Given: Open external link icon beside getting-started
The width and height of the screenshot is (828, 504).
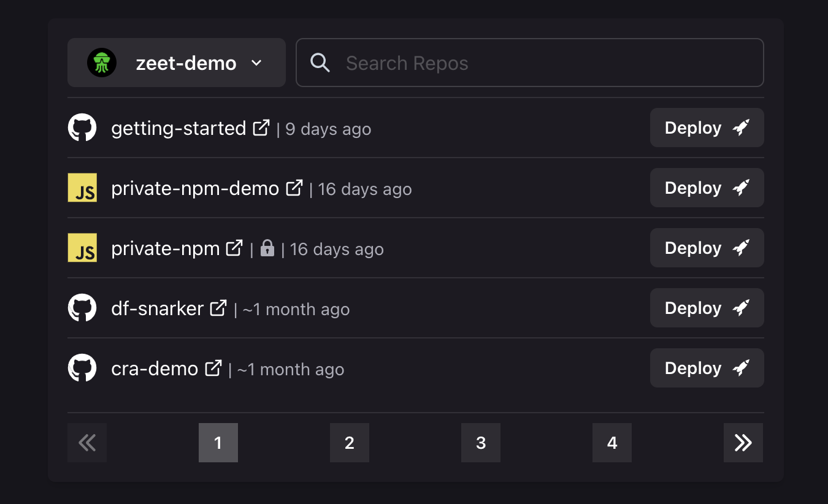Looking at the screenshot, I should click(261, 128).
